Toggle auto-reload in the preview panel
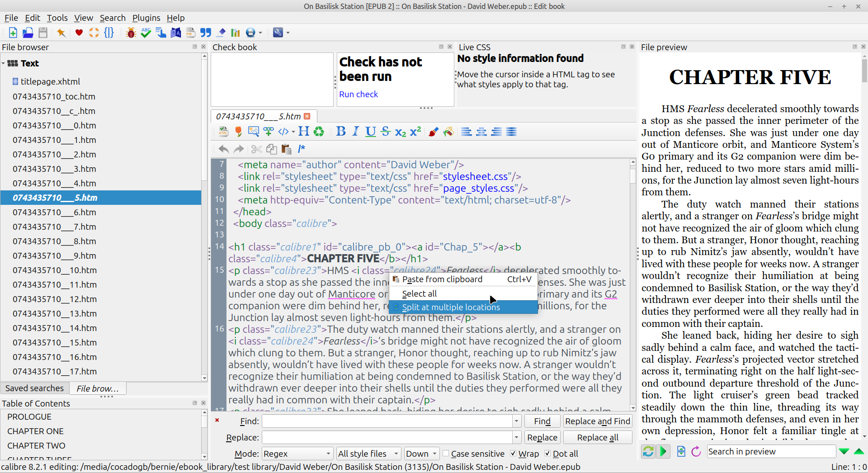Image resolution: width=868 pixels, height=473 pixels. point(648,451)
